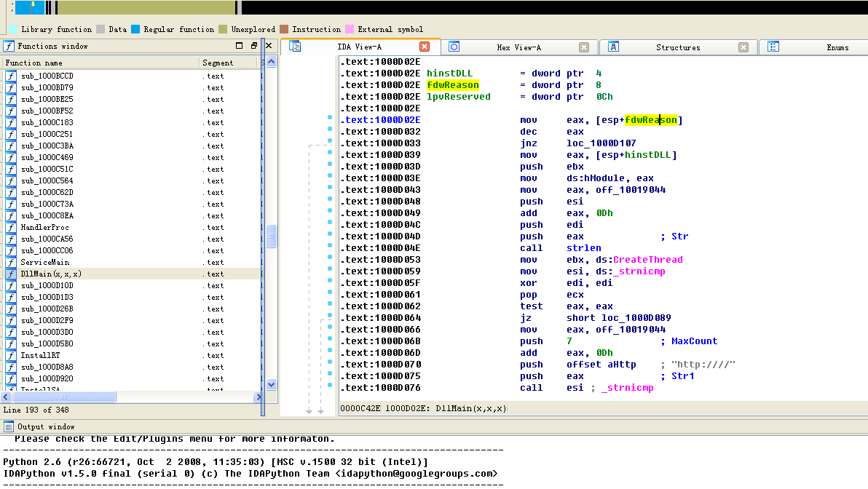Toggle breakpoint dot at .text:1000D033
This screenshot has height=489, width=868.
pos(330,140)
